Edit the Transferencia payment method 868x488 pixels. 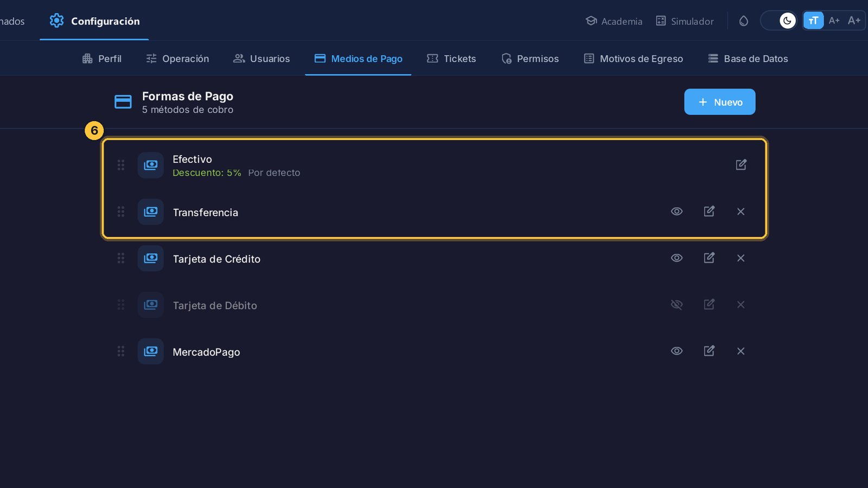709,211
